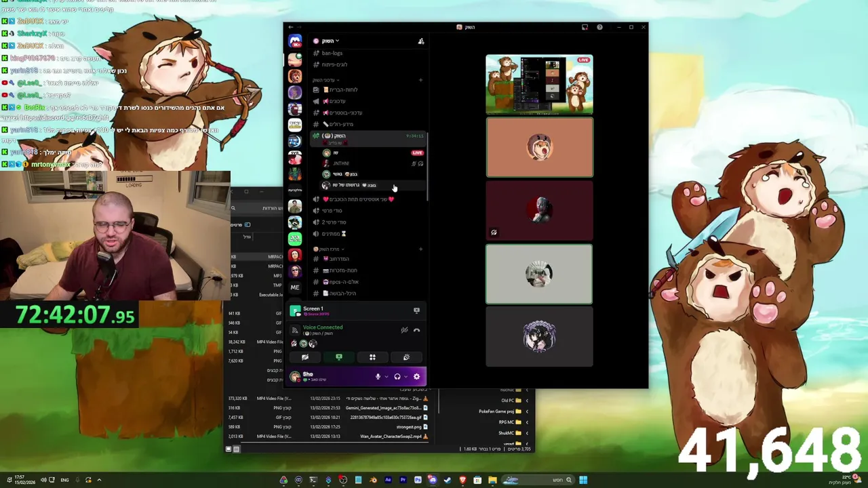Open Discord user settings gear
The height and width of the screenshot is (488, 868).
(416, 376)
